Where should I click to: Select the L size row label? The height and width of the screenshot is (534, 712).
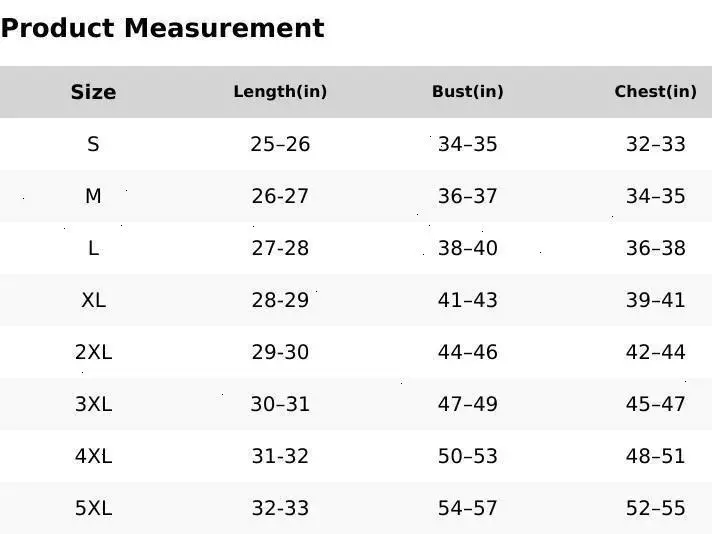[x=93, y=248]
